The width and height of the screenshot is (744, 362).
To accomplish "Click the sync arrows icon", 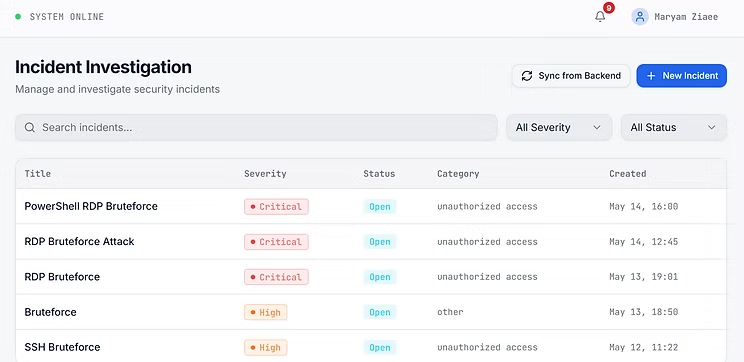I will (527, 76).
